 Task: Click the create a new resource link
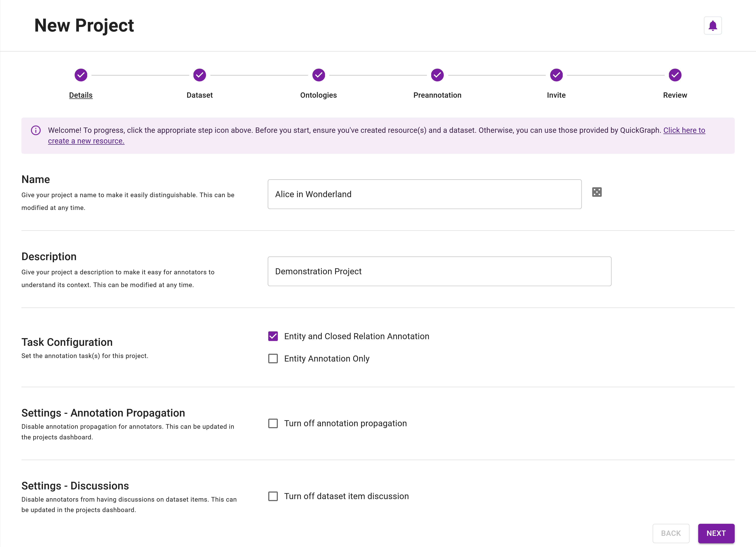click(x=86, y=141)
